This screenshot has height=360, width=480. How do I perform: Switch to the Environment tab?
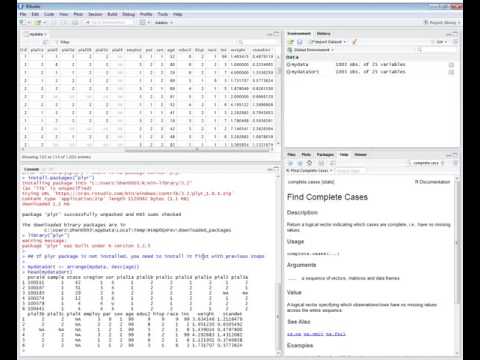(x=299, y=34)
